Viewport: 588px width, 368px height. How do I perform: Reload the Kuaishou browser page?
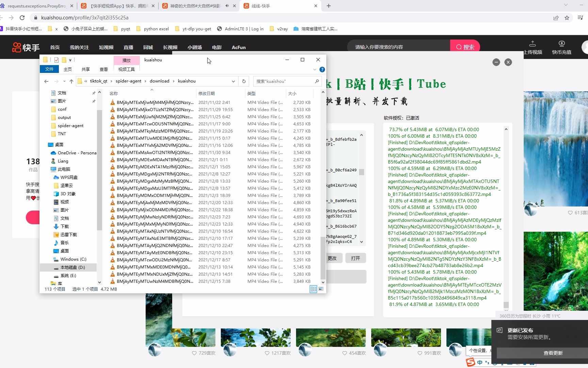(x=22, y=18)
